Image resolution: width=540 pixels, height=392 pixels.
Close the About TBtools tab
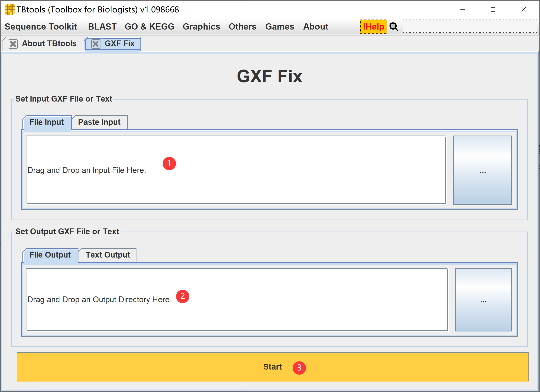point(13,44)
